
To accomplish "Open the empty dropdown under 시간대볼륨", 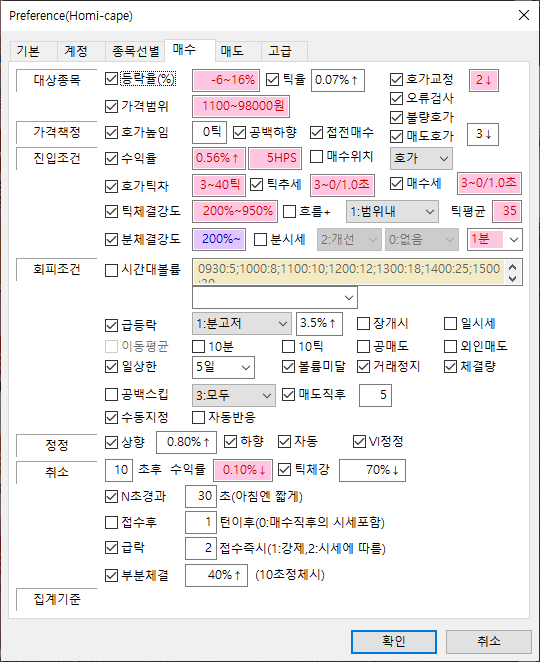I will click(274, 298).
